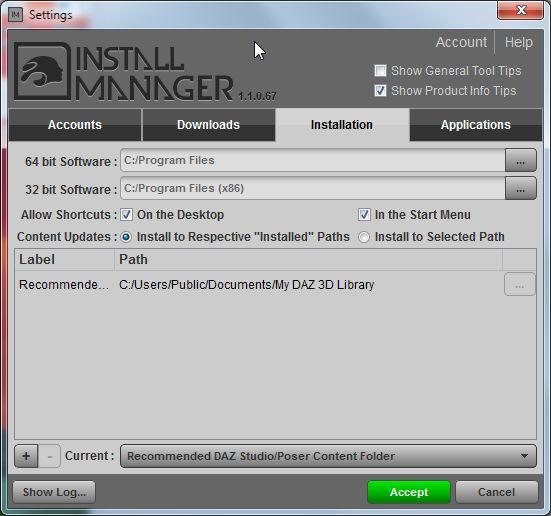The height and width of the screenshot is (516, 551).
Task: Uncheck In the Start Menu shortcut option
Action: click(364, 214)
